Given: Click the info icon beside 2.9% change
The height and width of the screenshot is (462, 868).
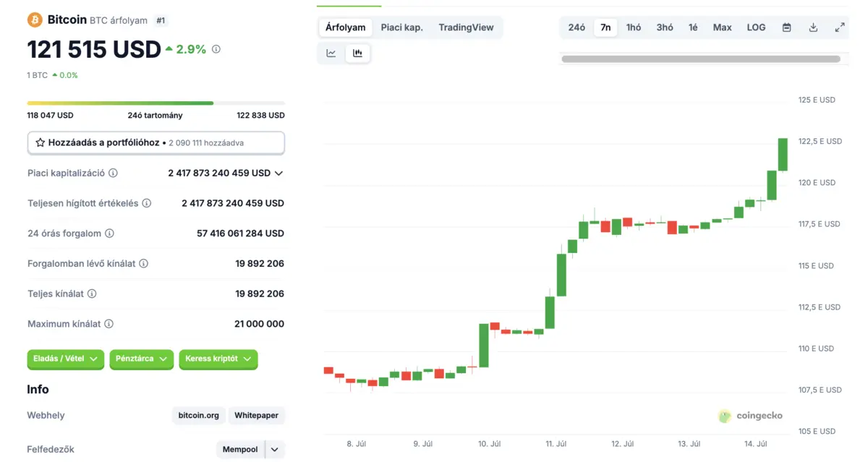Looking at the screenshot, I should [x=216, y=49].
